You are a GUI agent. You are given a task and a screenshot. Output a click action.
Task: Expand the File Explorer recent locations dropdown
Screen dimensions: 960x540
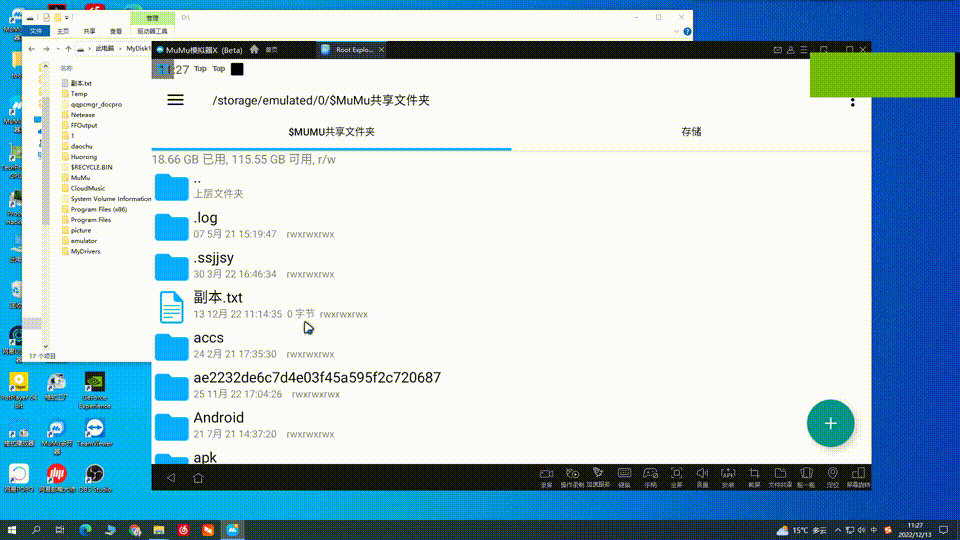pyautogui.click(x=58, y=48)
